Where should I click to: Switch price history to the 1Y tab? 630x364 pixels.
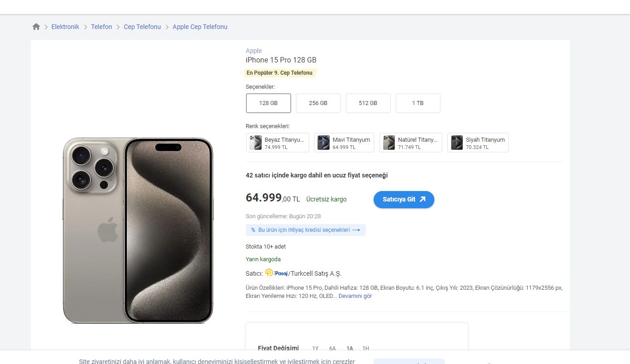[x=315, y=348]
